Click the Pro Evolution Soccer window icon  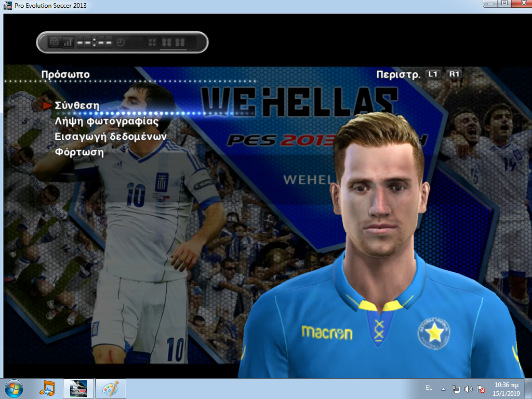click(x=7, y=5)
